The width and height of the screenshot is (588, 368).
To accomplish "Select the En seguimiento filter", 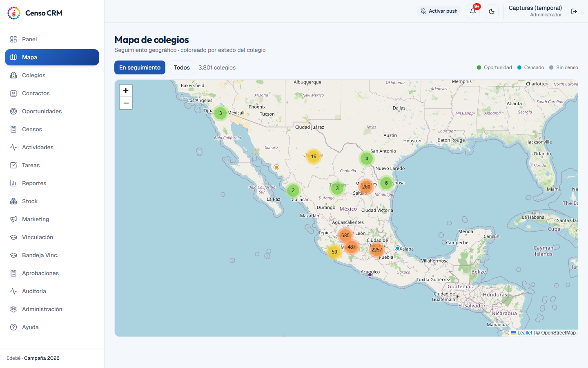I will (x=140, y=67).
